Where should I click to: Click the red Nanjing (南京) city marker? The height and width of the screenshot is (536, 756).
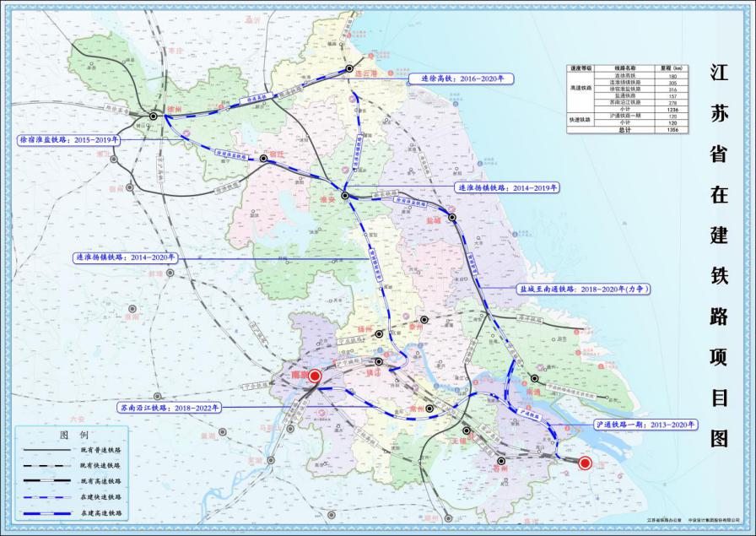pyautogui.click(x=315, y=376)
